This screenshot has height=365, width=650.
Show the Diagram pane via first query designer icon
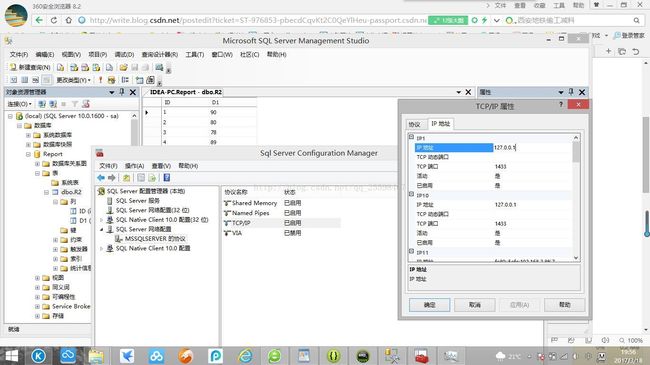14,80
